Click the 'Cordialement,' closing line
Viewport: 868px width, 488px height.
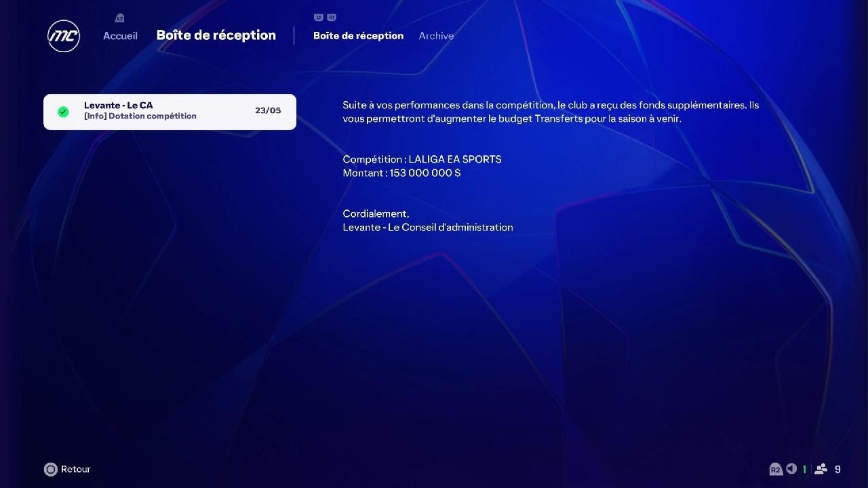coord(376,213)
